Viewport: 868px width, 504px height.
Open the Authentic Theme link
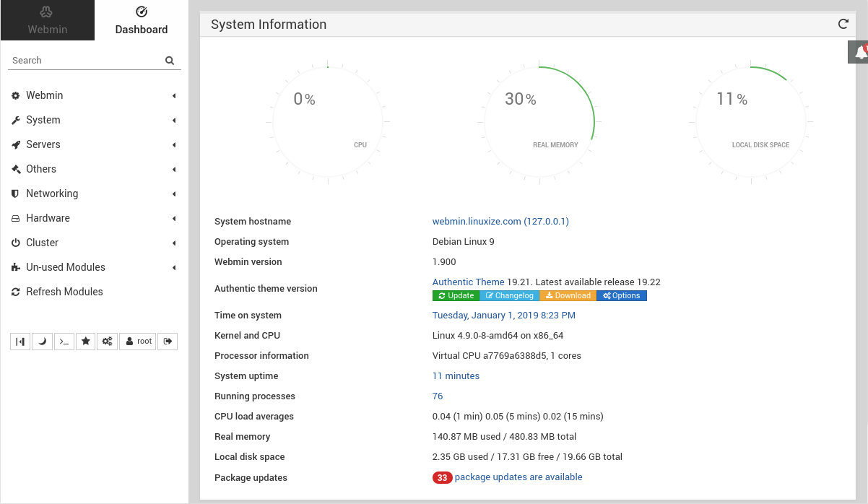click(468, 282)
